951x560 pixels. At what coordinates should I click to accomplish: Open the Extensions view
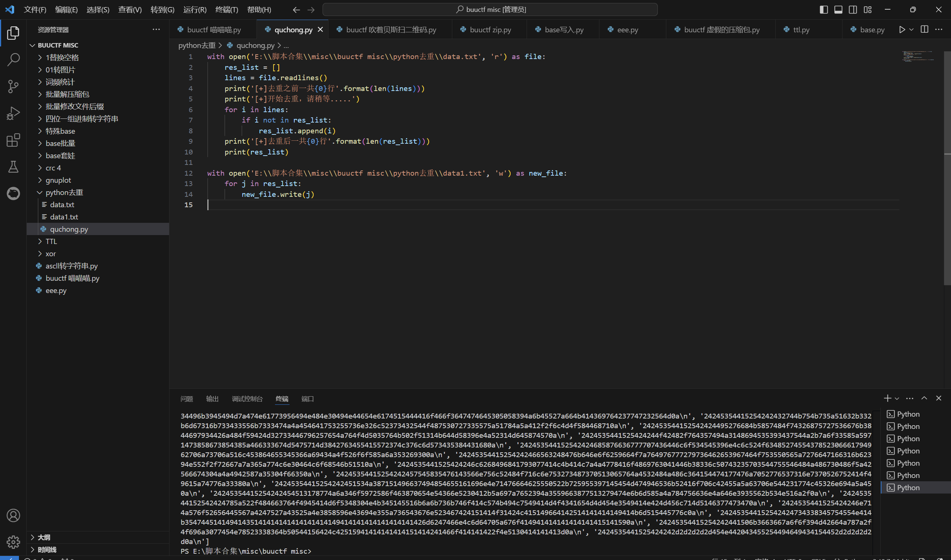coord(13,140)
